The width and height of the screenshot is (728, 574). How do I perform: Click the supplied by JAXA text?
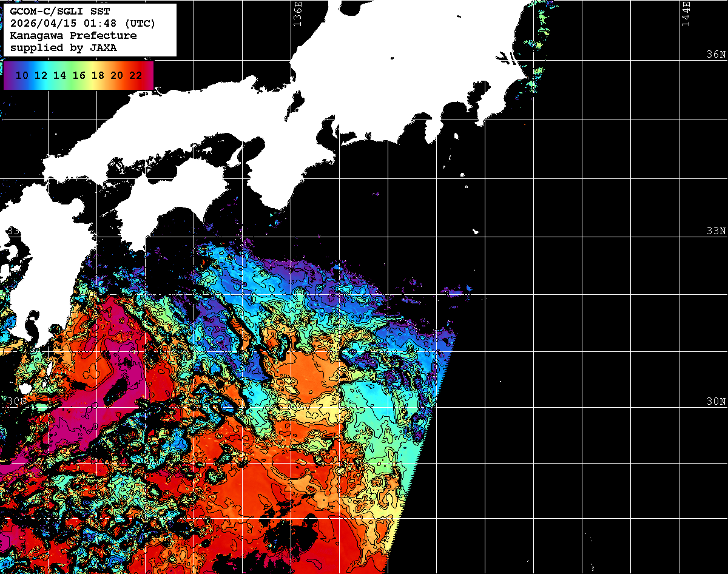click(x=64, y=48)
